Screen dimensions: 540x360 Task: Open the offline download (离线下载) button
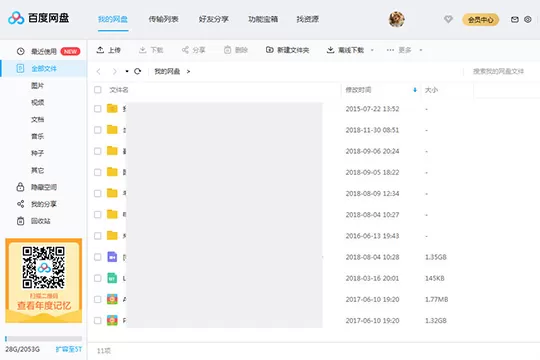[x=345, y=50]
